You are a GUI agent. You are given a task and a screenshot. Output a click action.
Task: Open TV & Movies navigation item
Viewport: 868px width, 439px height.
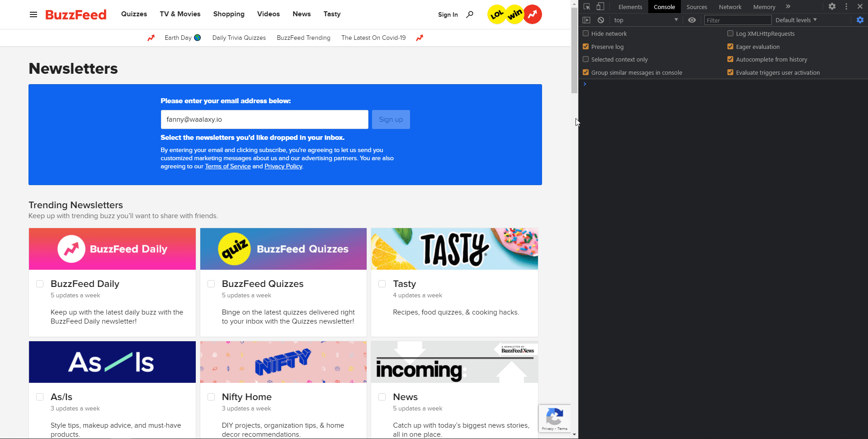(x=180, y=14)
